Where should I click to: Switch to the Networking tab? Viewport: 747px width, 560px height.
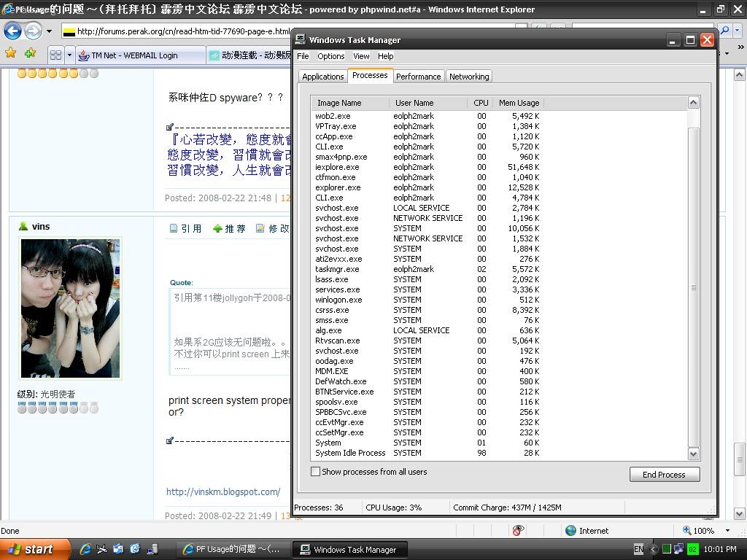469,77
